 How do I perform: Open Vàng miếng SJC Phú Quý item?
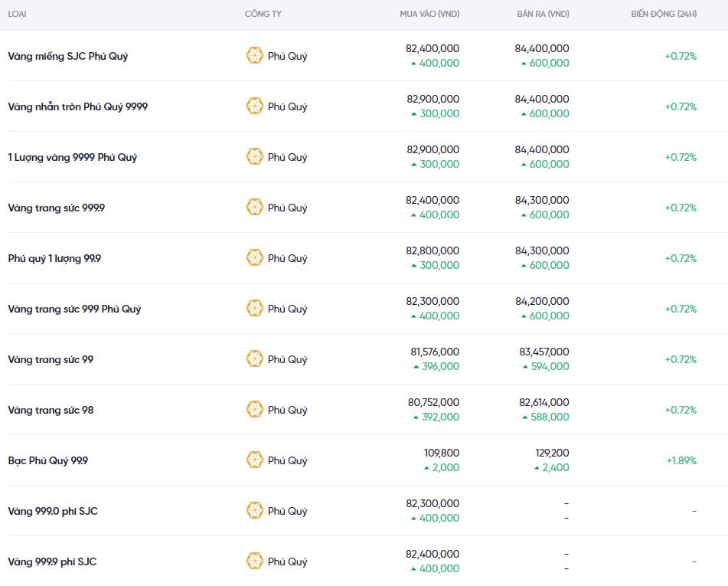(67, 56)
